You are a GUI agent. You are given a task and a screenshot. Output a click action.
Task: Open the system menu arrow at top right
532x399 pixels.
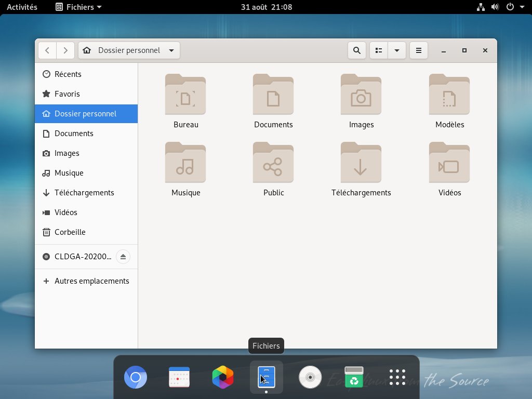point(522,7)
